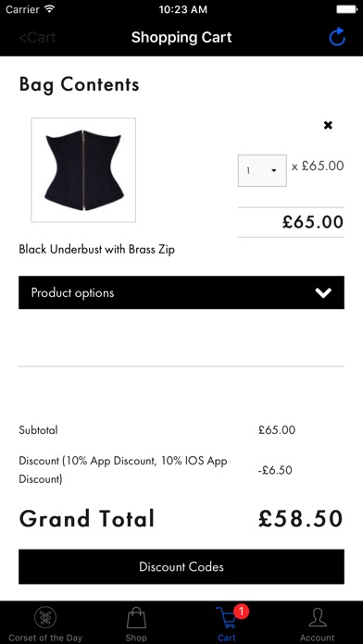Tap the red cart badge showing 1
The width and height of the screenshot is (363, 644).
pos(242,612)
